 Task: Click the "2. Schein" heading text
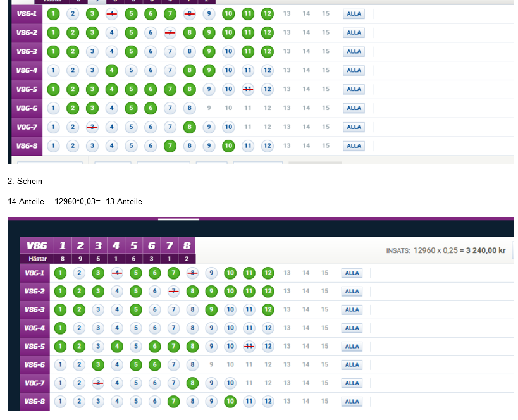pos(25,181)
